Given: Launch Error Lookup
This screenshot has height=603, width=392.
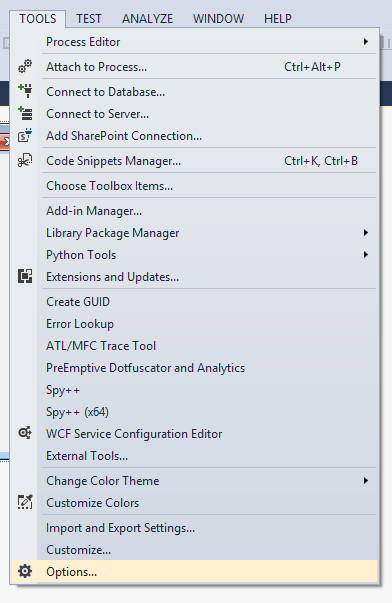Looking at the screenshot, I should (194, 323).
